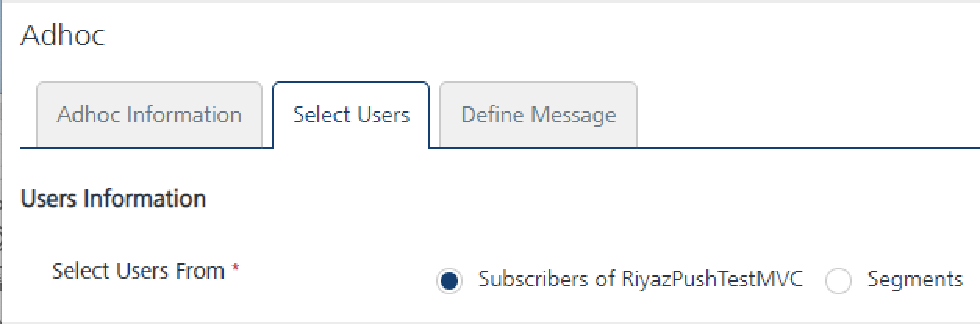The width and height of the screenshot is (980, 324).
Task: Click the Users Information section heading
Action: [x=113, y=199]
